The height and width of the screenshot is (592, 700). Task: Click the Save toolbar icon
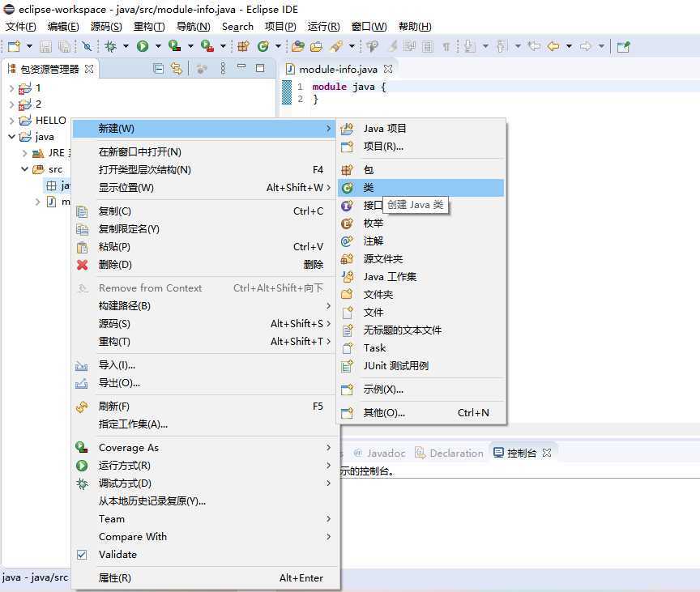tap(45, 46)
